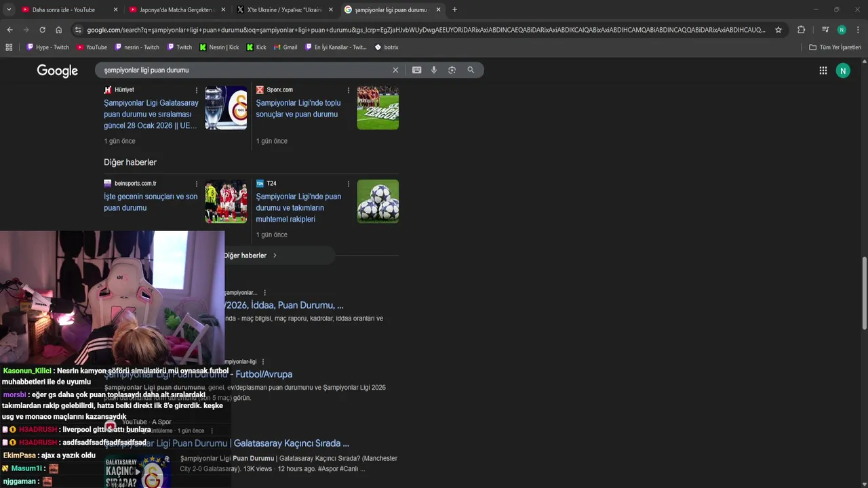Click the beinsports players thumbnail
Image resolution: width=868 pixels, height=488 pixels.
(226, 201)
